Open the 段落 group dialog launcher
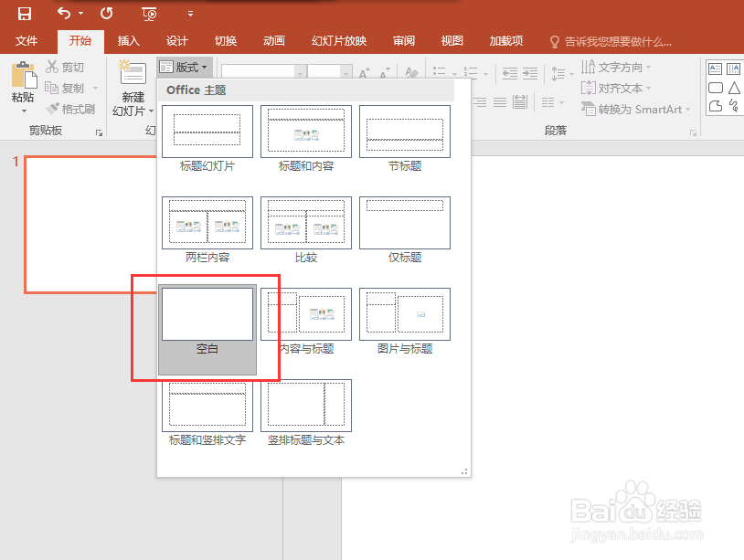This screenshot has width=744, height=560. (x=693, y=131)
